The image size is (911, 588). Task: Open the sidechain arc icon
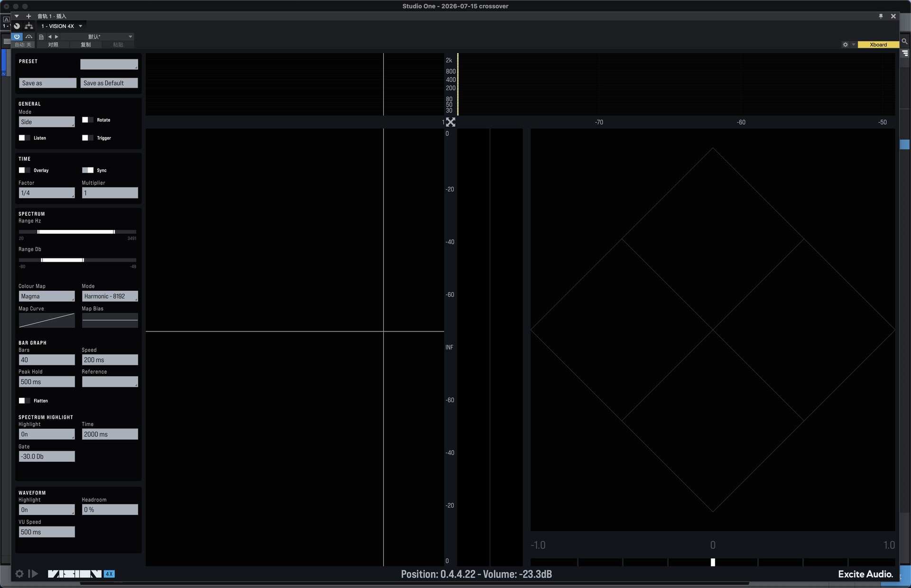pos(29,37)
